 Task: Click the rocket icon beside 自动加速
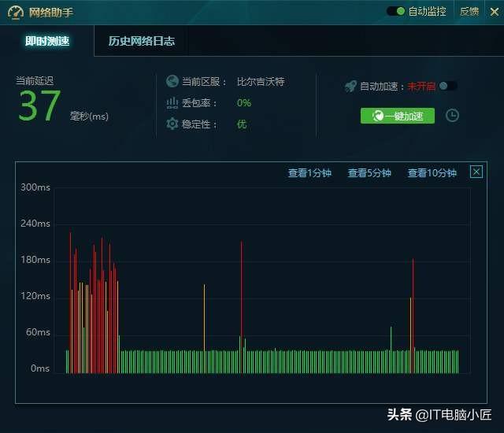[350, 86]
